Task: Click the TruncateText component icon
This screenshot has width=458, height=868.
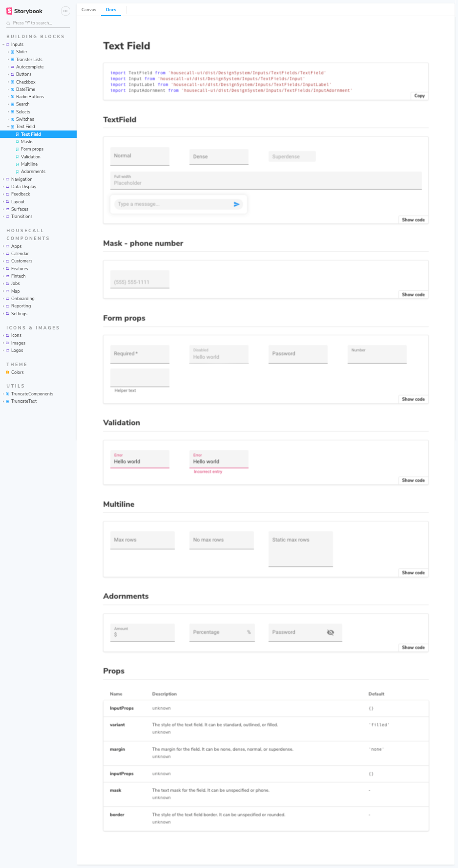Action: pyautogui.click(x=7, y=401)
